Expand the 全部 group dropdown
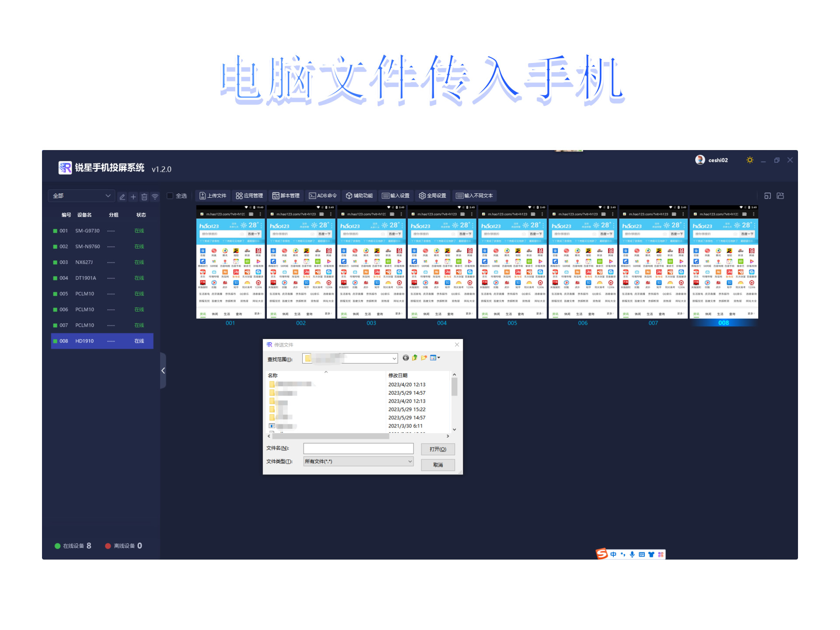Viewport: 840px width, 630px height. [x=81, y=196]
